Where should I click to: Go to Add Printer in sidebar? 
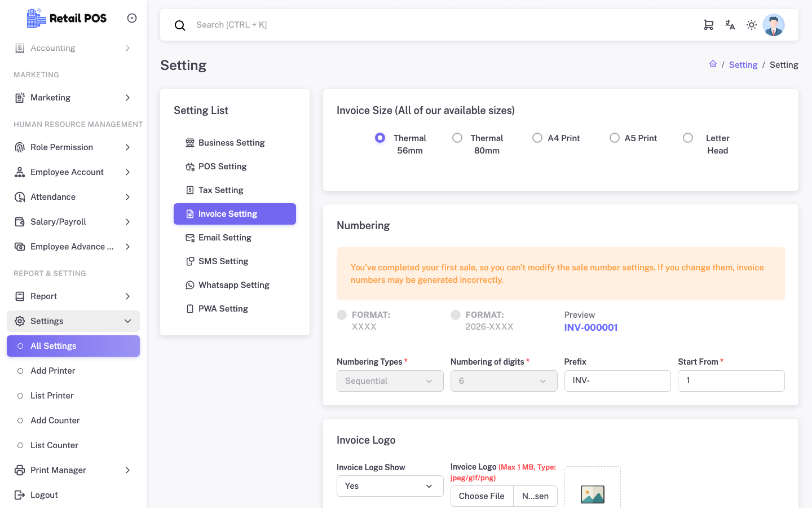click(73, 371)
